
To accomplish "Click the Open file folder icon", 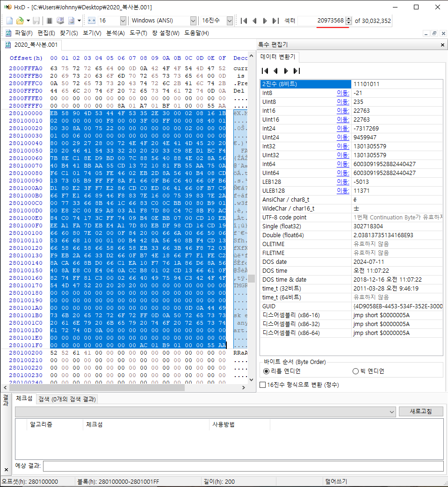I will click(x=20, y=21).
